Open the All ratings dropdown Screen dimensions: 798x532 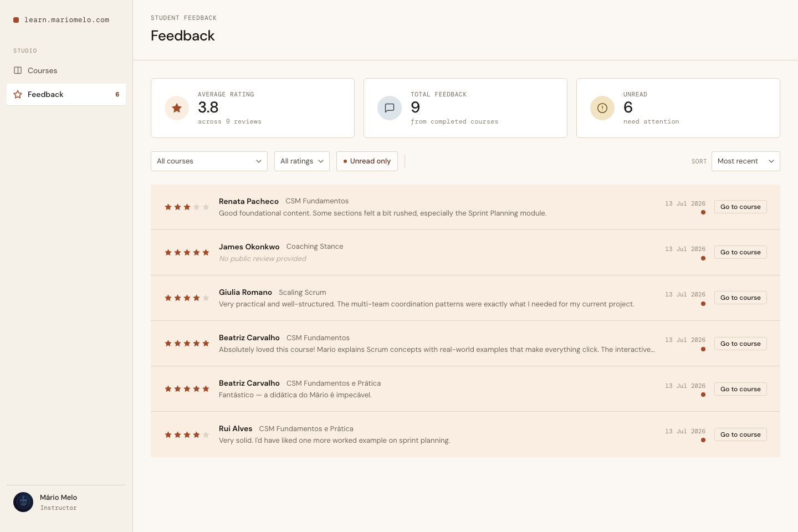click(x=302, y=161)
